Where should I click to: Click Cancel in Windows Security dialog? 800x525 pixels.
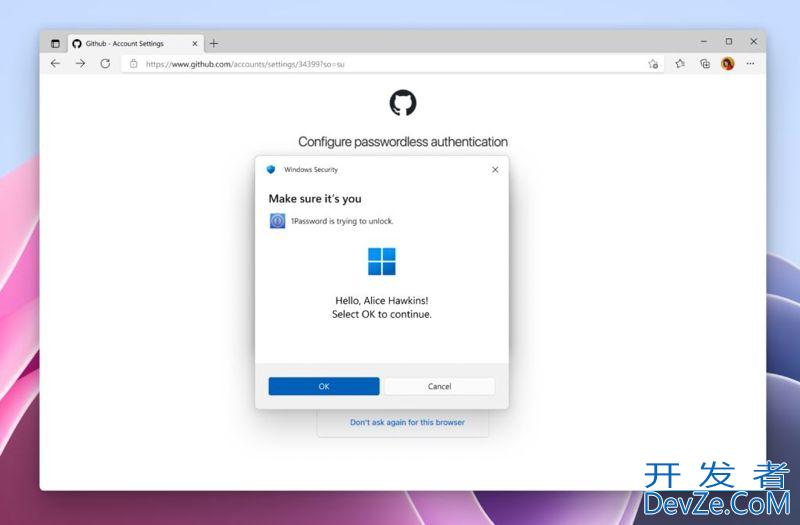pos(439,386)
